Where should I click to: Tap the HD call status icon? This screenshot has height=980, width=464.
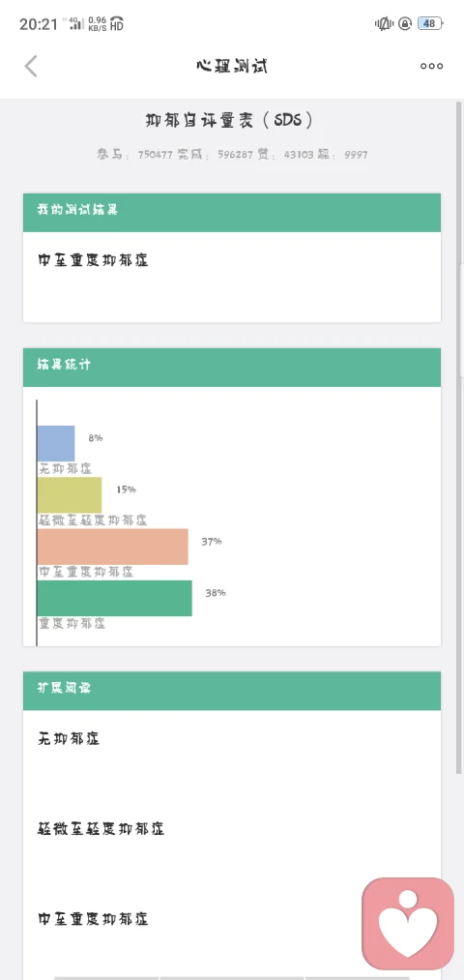(x=117, y=24)
